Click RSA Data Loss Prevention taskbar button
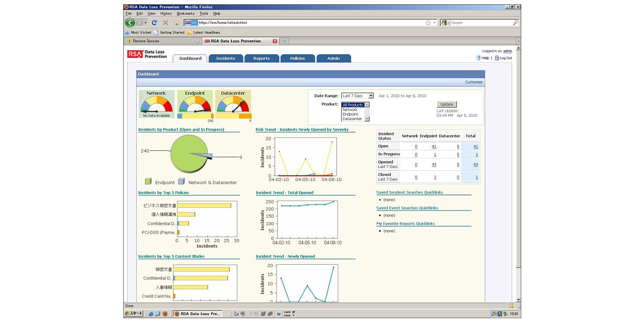 [x=198, y=314]
